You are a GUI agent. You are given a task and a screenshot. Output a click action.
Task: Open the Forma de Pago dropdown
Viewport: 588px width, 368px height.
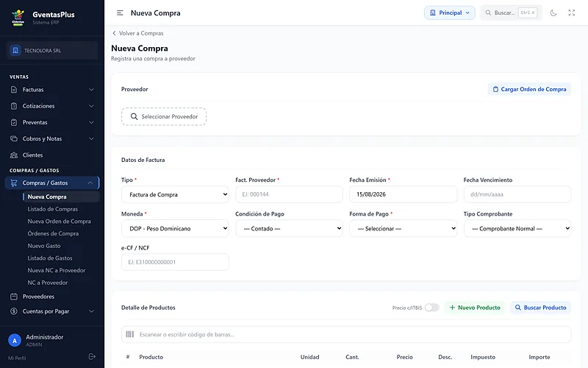pos(403,228)
